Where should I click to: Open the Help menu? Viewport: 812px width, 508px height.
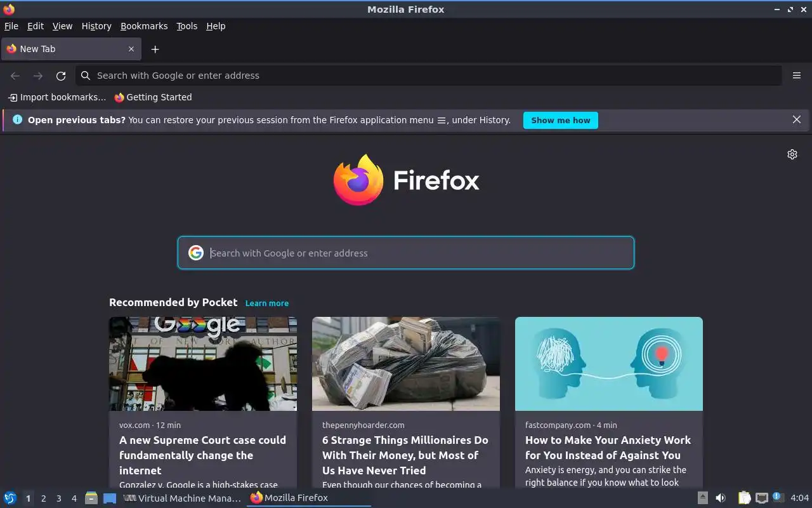click(216, 26)
